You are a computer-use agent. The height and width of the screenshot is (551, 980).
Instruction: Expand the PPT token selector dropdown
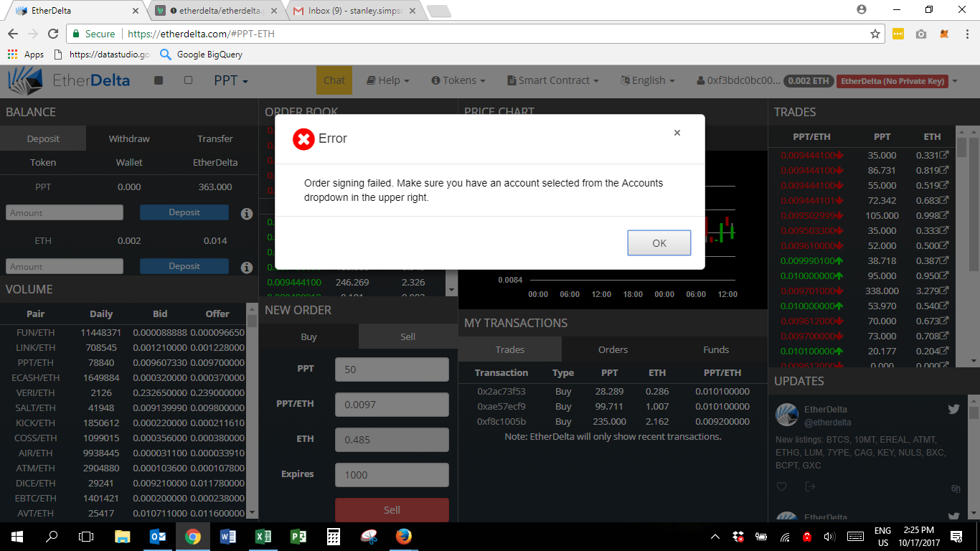[x=231, y=80]
